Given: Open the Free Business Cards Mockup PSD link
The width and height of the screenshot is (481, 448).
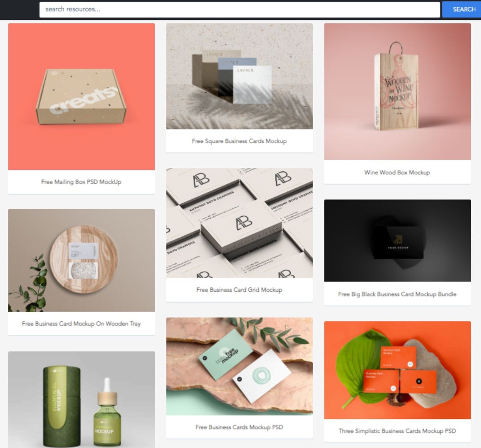Looking at the screenshot, I should point(240,427).
